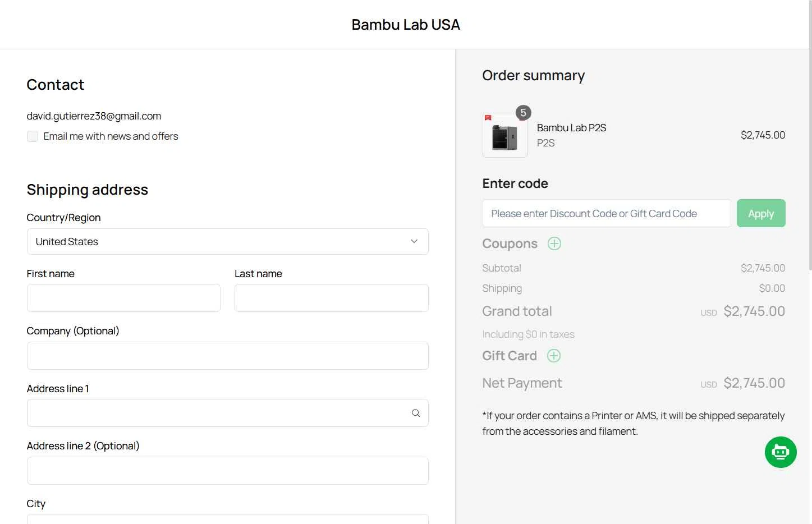
Task: Focus the First name field
Action: point(123,298)
